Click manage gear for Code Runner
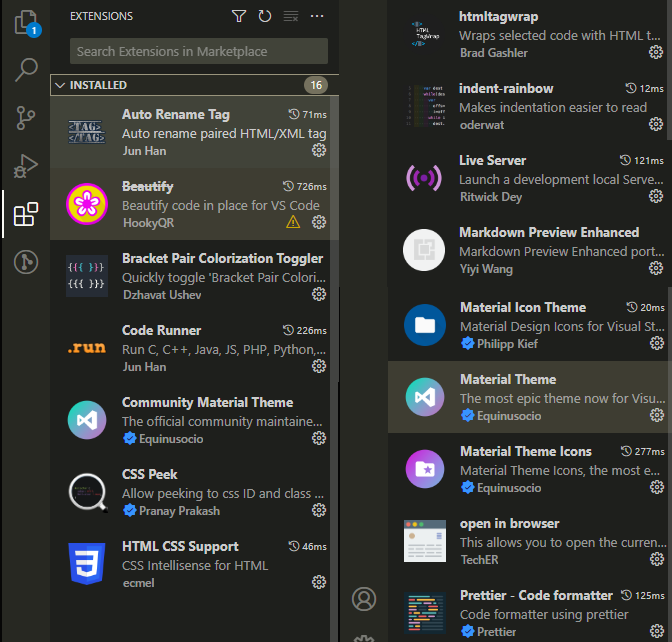This screenshot has height=642, width=672. point(319,366)
